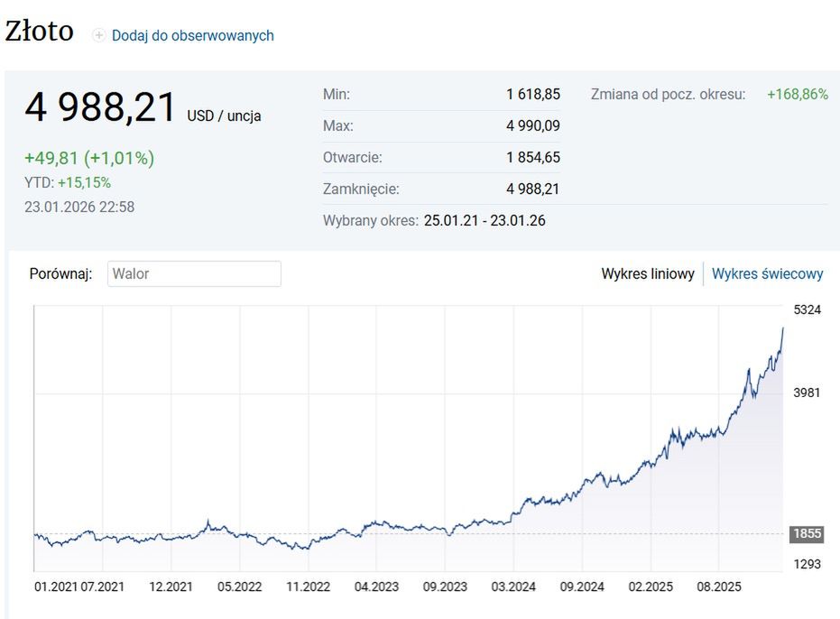The width and height of the screenshot is (840, 619).
Task: Pick the 04.2023 time axis label
Action: tap(376, 587)
